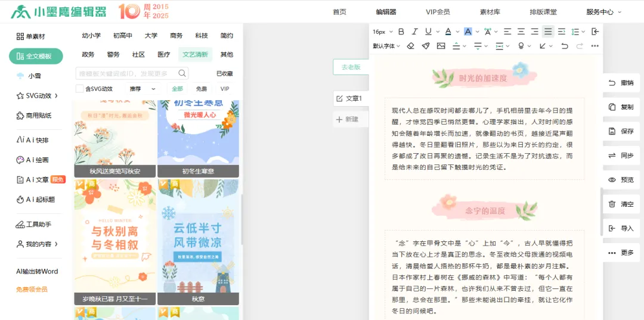Viewport: 644px width, 320px height.
Task: Select the 文艺清新 category
Action: tap(195, 55)
